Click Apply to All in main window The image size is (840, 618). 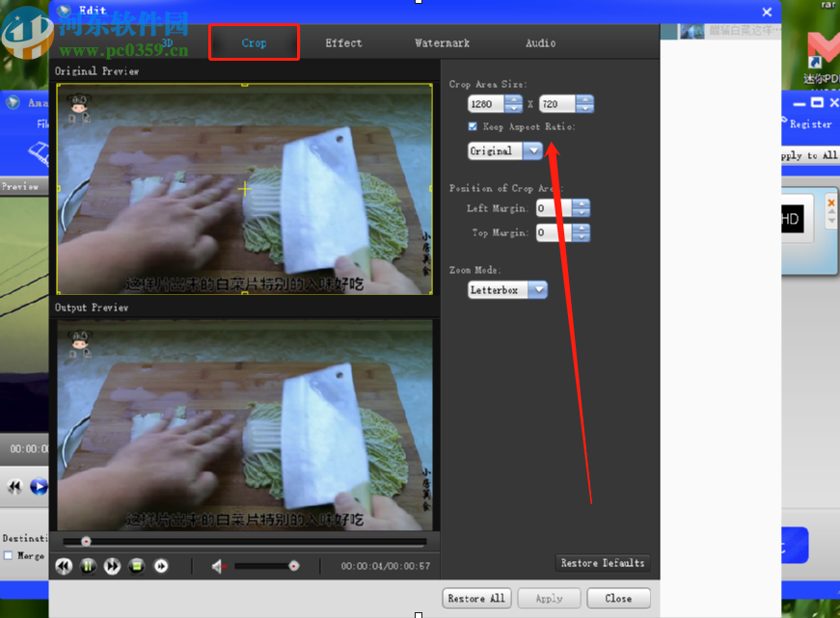pos(809,155)
